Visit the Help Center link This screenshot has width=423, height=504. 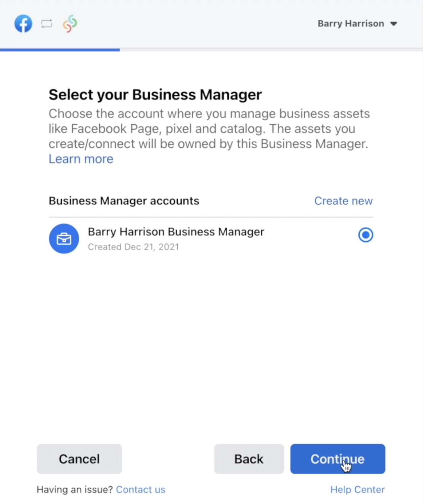357,489
